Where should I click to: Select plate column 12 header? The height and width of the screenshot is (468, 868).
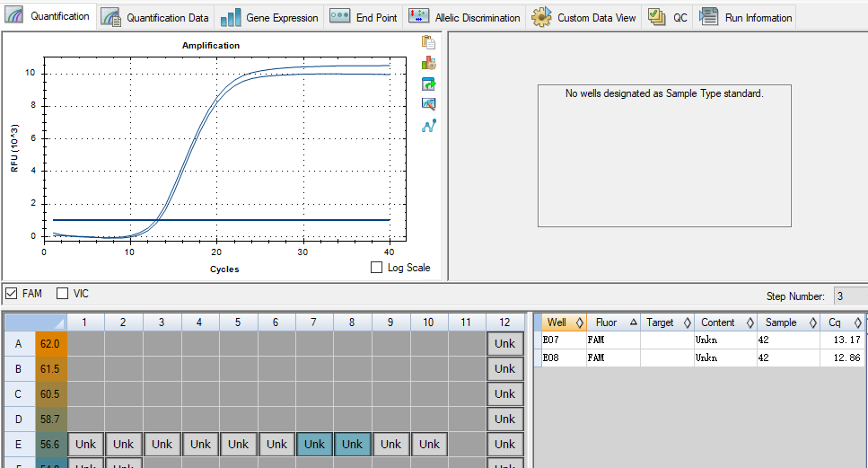click(x=504, y=322)
